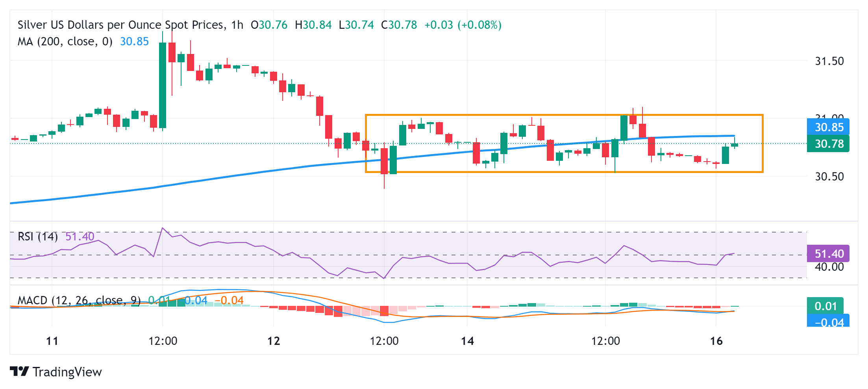This screenshot has height=389, width=868.
Task: Select the MACD (12, 26, close, 9) indicator label
Action: (79, 300)
